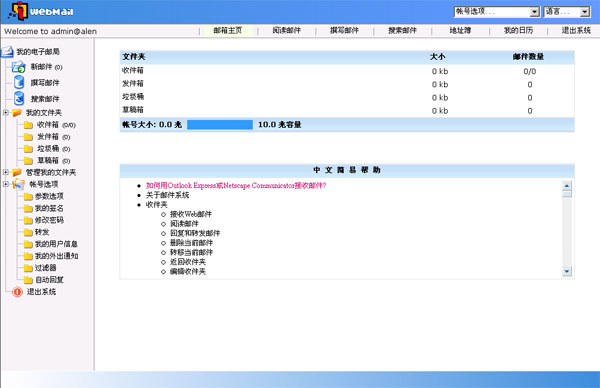Switch to the 邮箱主页 tab
The height and width of the screenshot is (388, 600).
pyautogui.click(x=228, y=31)
